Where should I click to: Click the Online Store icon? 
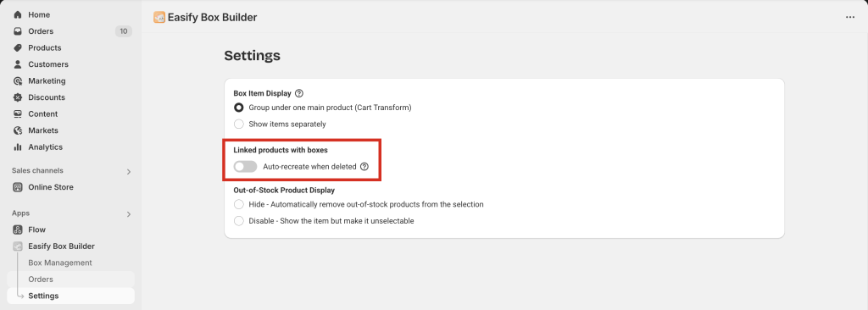click(x=18, y=187)
